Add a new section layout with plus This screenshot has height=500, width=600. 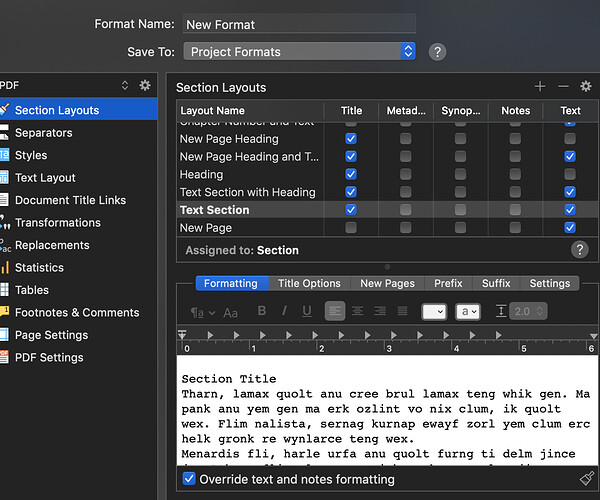[540, 86]
